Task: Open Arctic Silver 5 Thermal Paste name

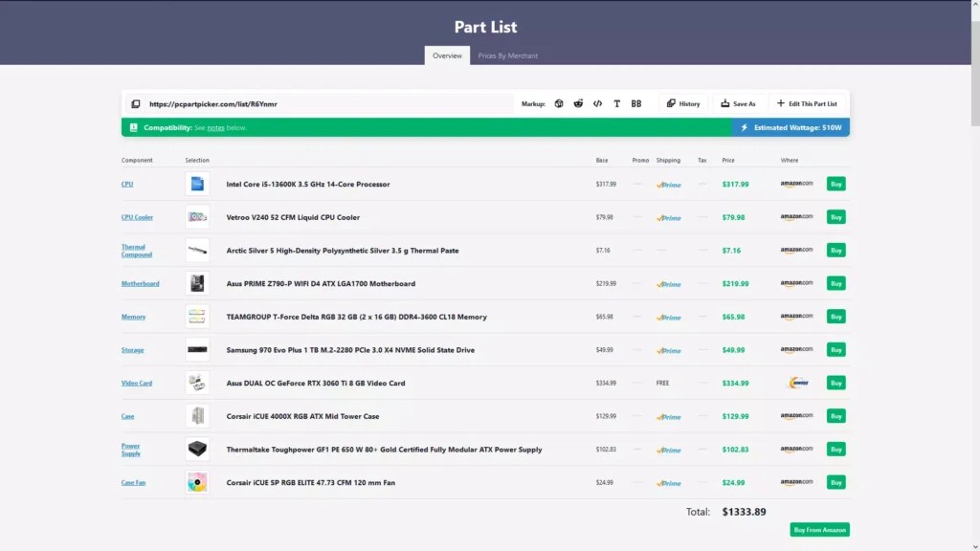Action: (343, 251)
